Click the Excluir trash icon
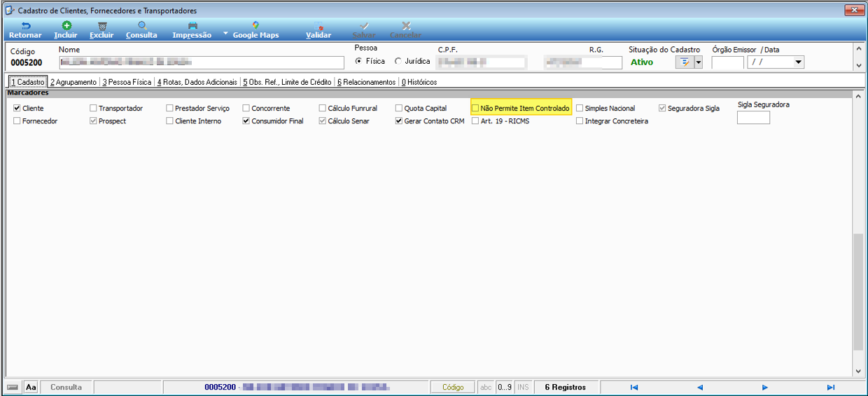Viewport: 868px width, 396px height. point(102,25)
